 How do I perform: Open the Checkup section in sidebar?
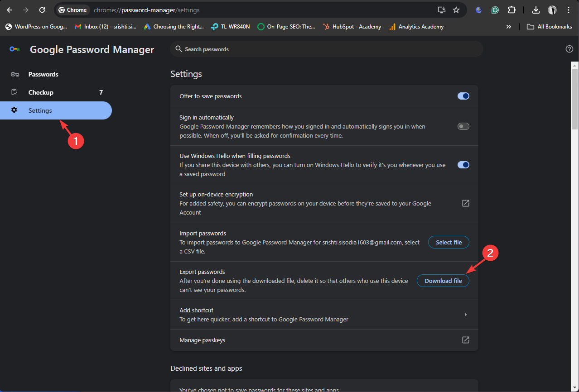tap(56, 92)
